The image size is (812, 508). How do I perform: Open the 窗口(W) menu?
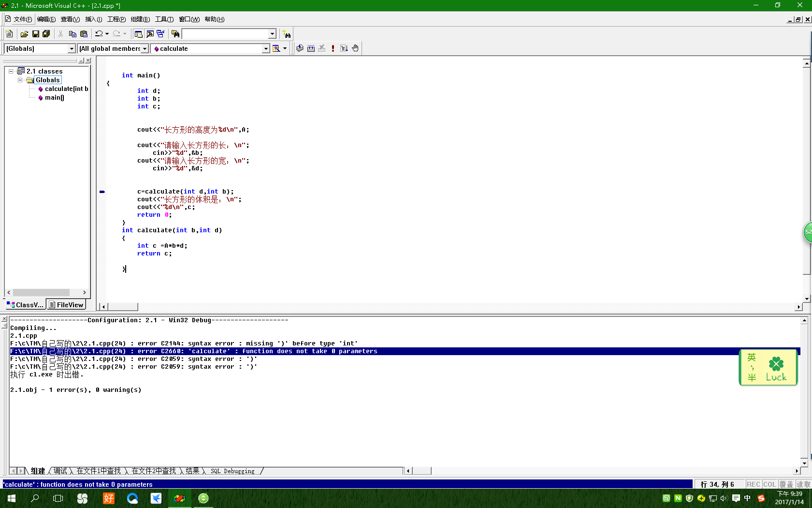[189, 19]
